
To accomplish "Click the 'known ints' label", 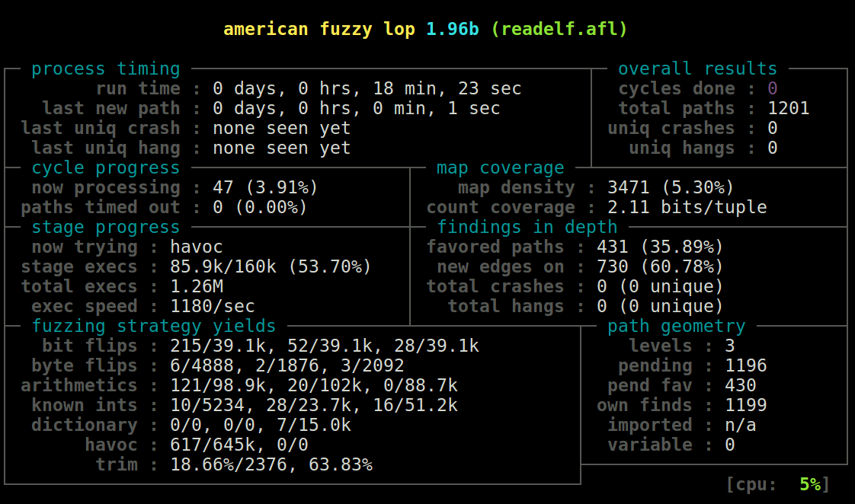I will [x=85, y=406].
